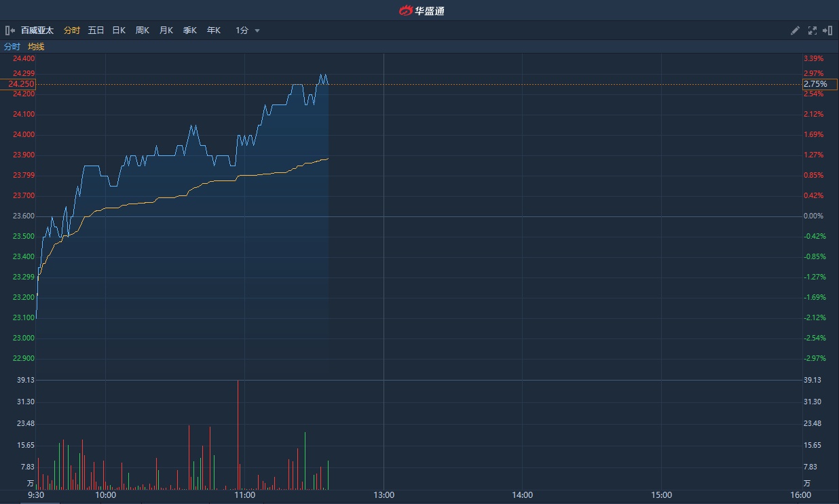Click the pencil drawing tool icon
The image size is (839, 504).
(796, 31)
